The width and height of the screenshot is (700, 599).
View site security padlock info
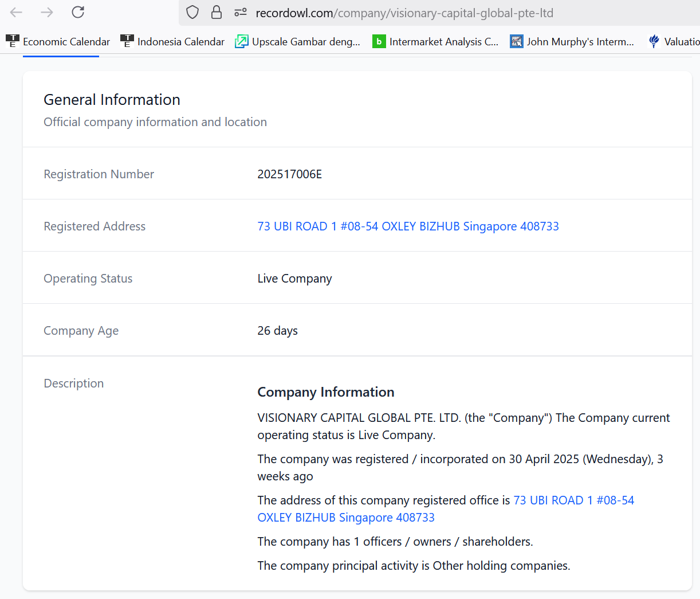point(217,13)
